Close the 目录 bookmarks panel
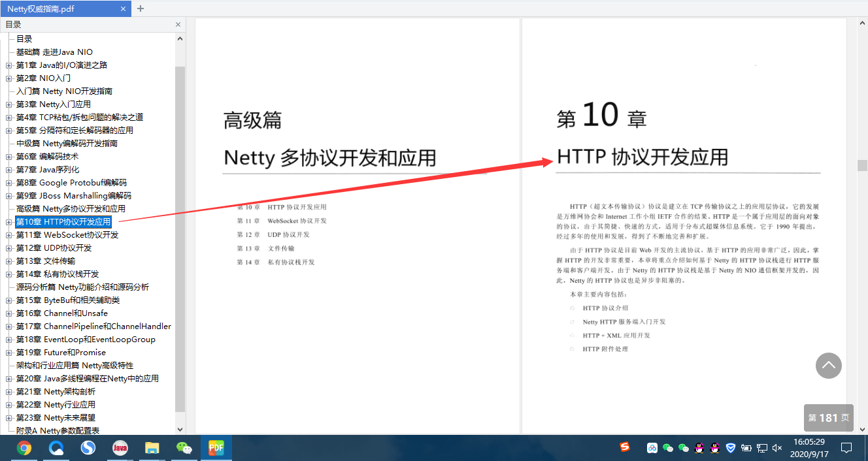The height and width of the screenshot is (461, 868). (x=178, y=25)
